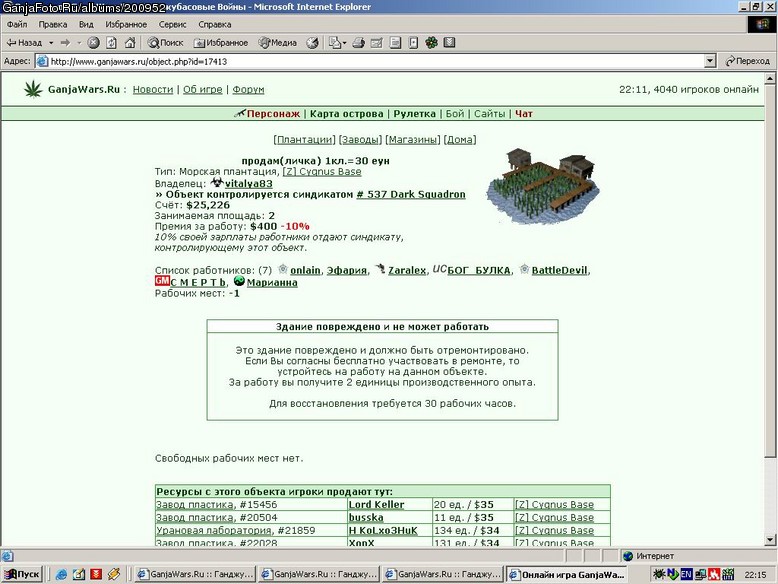778x584 pixels.
Task: Open the Медиа toolbar button
Action: (x=278, y=43)
